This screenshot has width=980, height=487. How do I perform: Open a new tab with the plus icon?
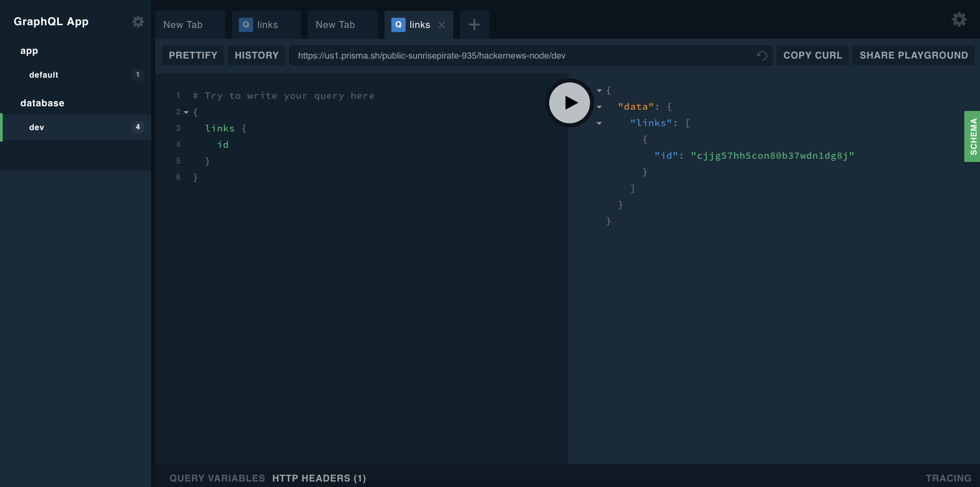474,25
